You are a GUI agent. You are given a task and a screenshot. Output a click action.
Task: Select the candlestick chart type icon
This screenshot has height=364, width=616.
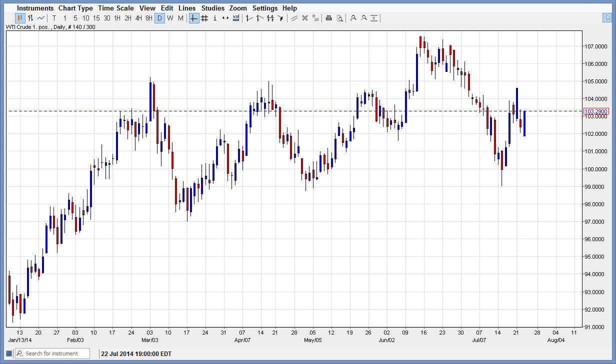19,18
